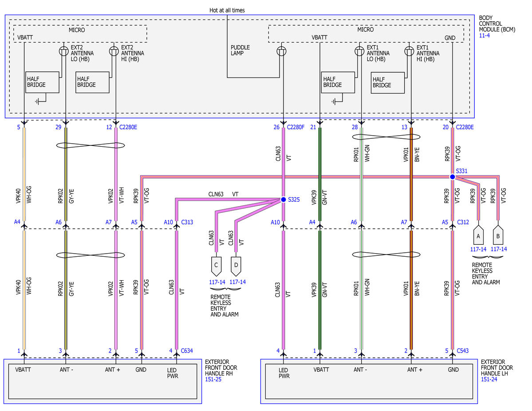Follow the 117-14 link under connector A
532x411 pixels.
coord(478,249)
